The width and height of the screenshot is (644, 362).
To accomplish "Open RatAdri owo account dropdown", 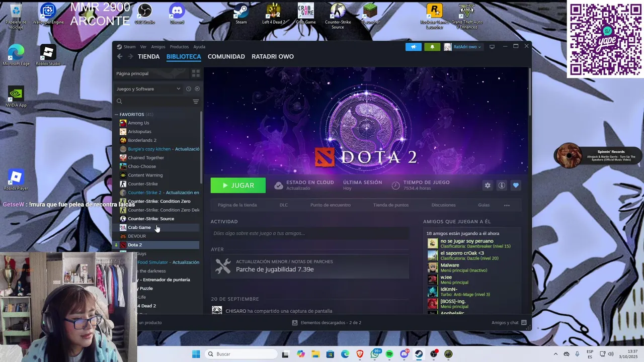I will [463, 47].
